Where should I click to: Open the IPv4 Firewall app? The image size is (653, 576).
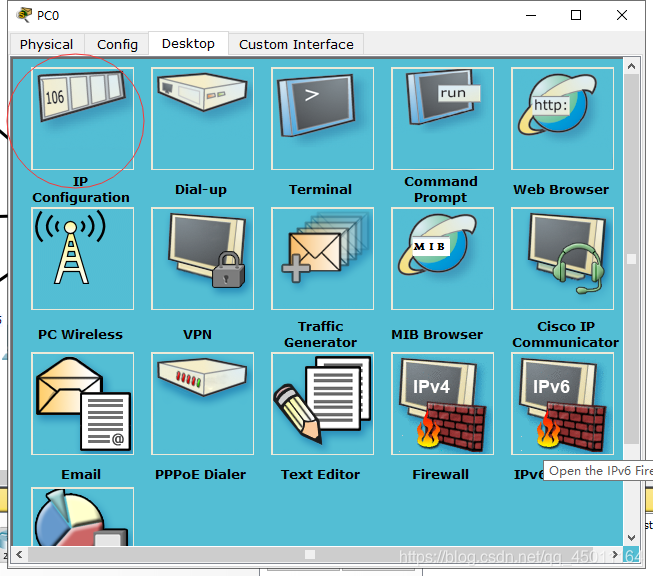442,404
